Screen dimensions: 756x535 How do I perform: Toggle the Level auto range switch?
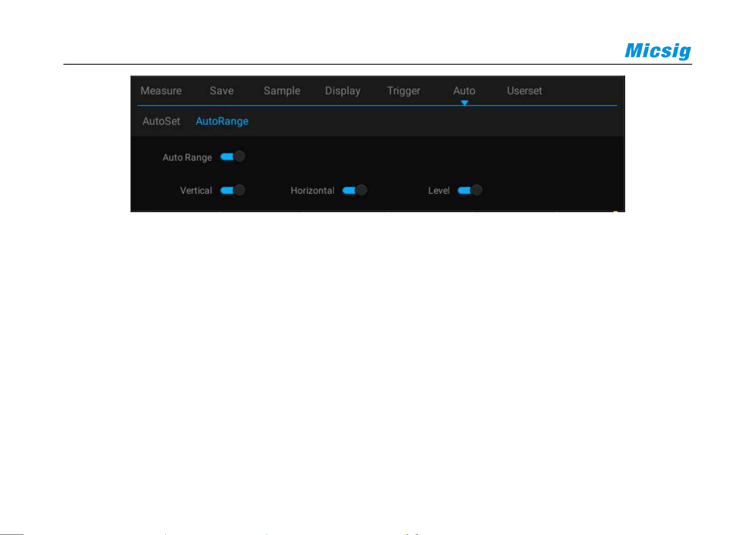[470, 190]
